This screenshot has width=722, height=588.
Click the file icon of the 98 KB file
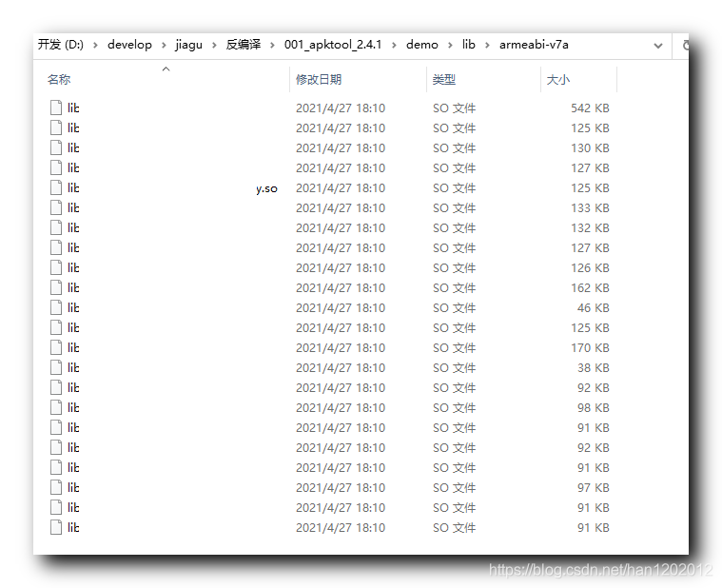(56, 407)
